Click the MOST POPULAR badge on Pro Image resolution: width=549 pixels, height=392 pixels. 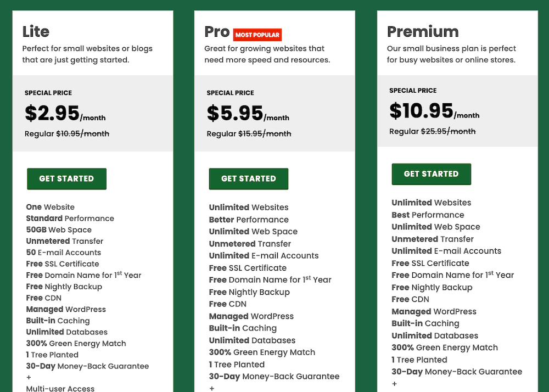(x=257, y=35)
